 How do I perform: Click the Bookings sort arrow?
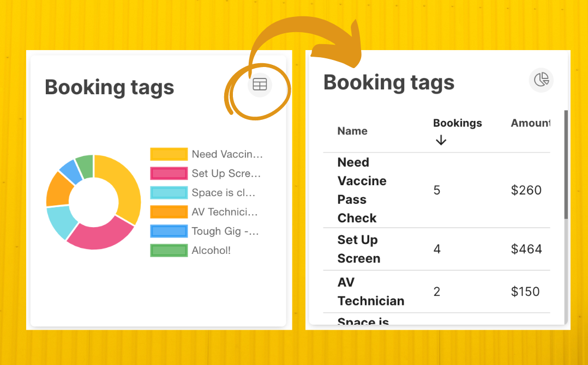[441, 141]
